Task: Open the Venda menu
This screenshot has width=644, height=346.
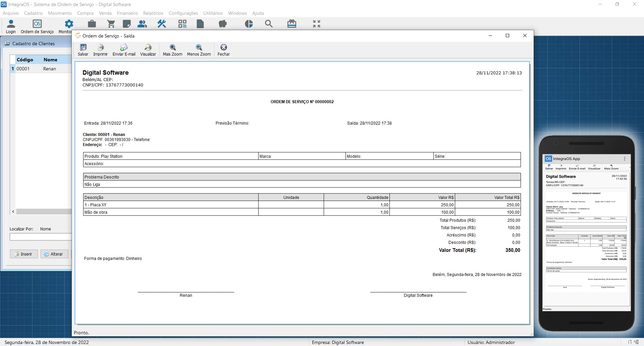Action: coord(105,13)
